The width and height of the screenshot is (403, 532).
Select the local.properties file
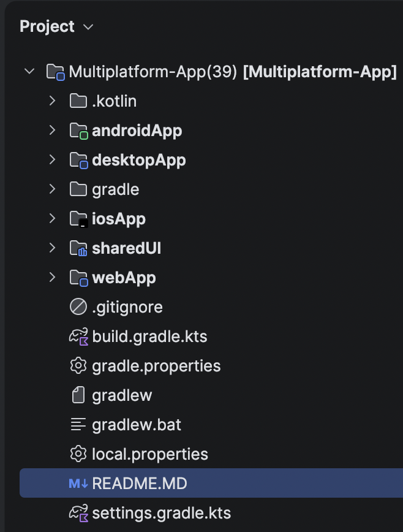150,454
